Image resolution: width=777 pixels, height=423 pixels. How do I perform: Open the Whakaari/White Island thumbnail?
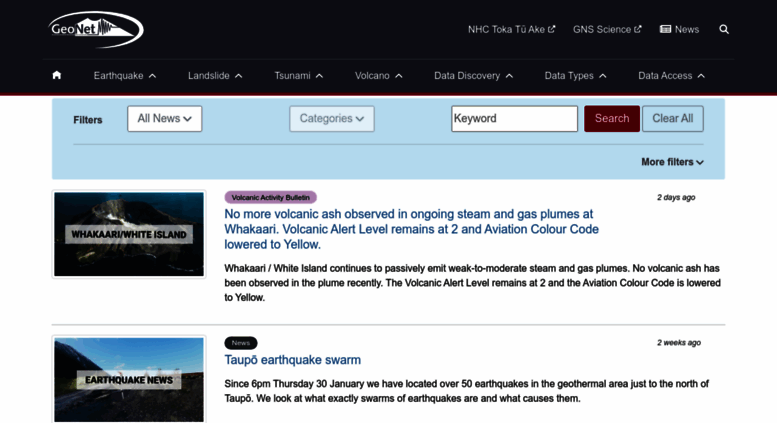(x=129, y=234)
